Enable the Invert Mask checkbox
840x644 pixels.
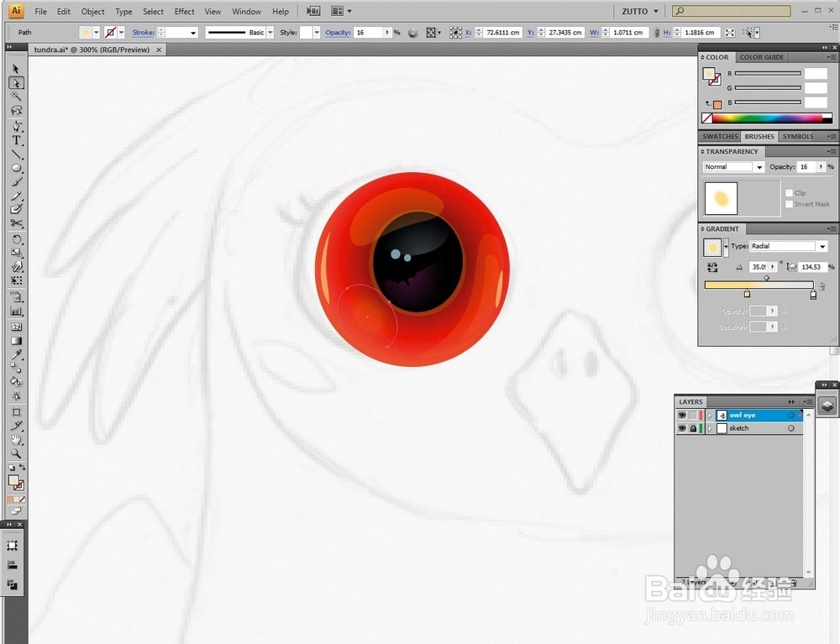(789, 204)
